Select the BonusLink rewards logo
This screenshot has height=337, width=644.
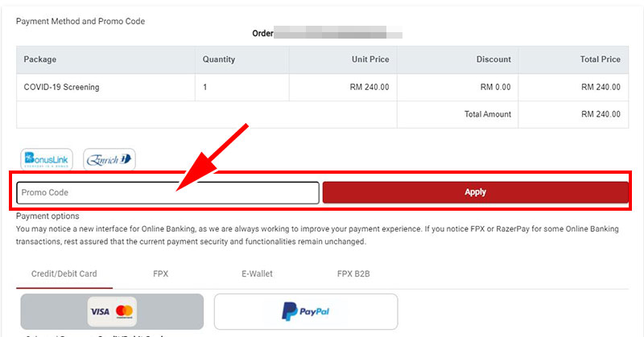click(x=47, y=159)
